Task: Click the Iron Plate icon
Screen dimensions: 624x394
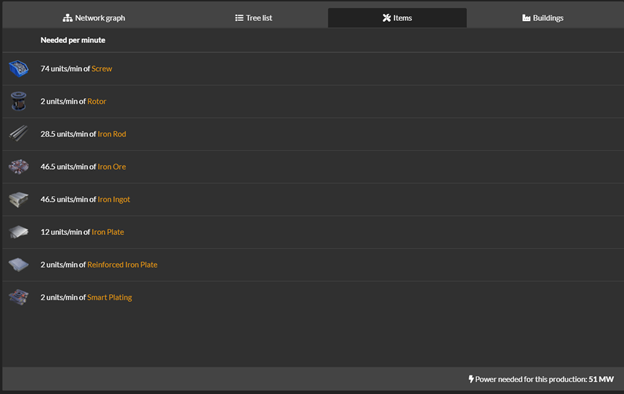Action: click(x=19, y=232)
